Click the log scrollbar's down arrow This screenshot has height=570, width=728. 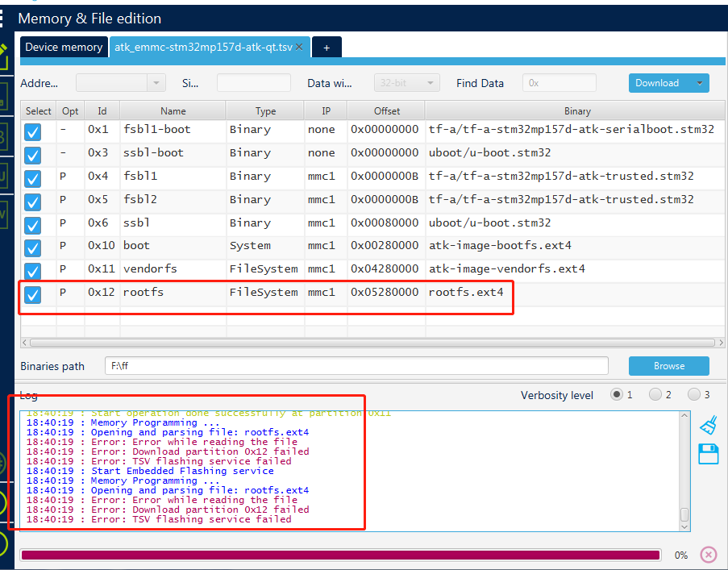click(x=684, y=526)
